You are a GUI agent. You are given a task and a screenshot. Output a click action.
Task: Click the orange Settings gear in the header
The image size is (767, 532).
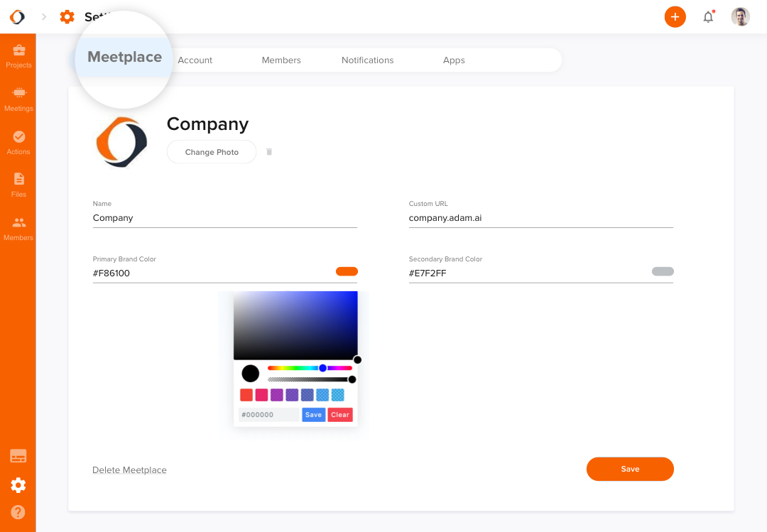click(x=67, y=16)
